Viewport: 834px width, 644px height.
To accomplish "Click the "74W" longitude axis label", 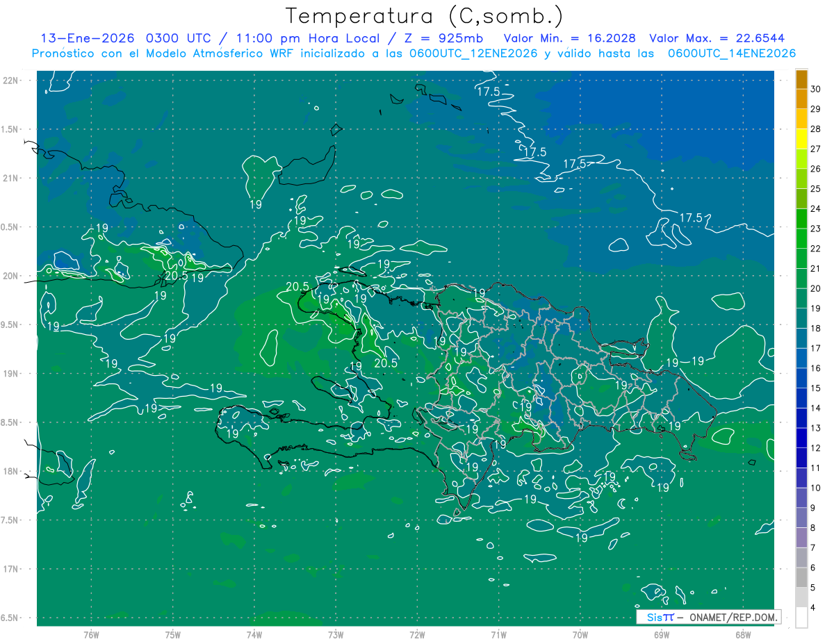I will (x=254, y=634).
